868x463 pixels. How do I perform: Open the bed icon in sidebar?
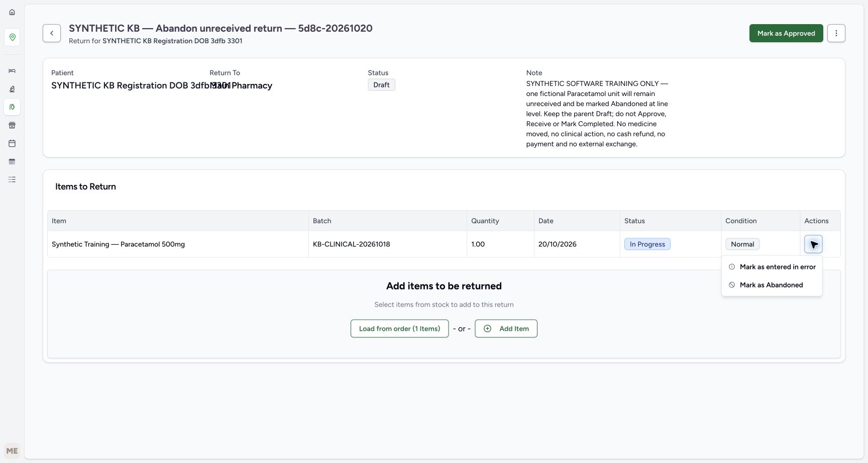[x=12, y=71]
